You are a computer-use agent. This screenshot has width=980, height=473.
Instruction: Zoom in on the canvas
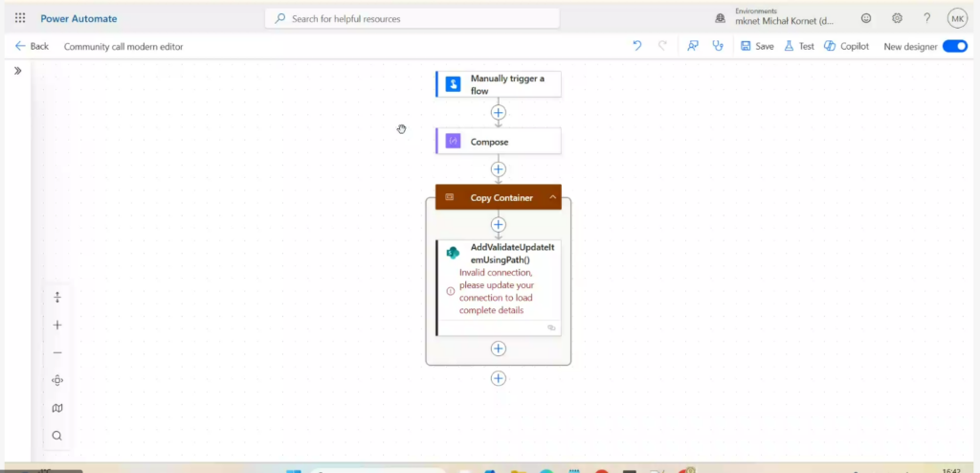tap(57, 326)
